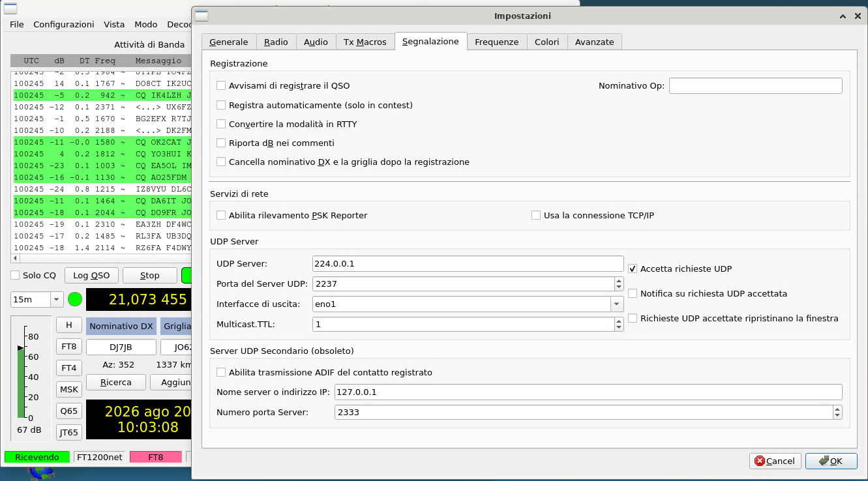Click the Ricerca button

(116, 382)
